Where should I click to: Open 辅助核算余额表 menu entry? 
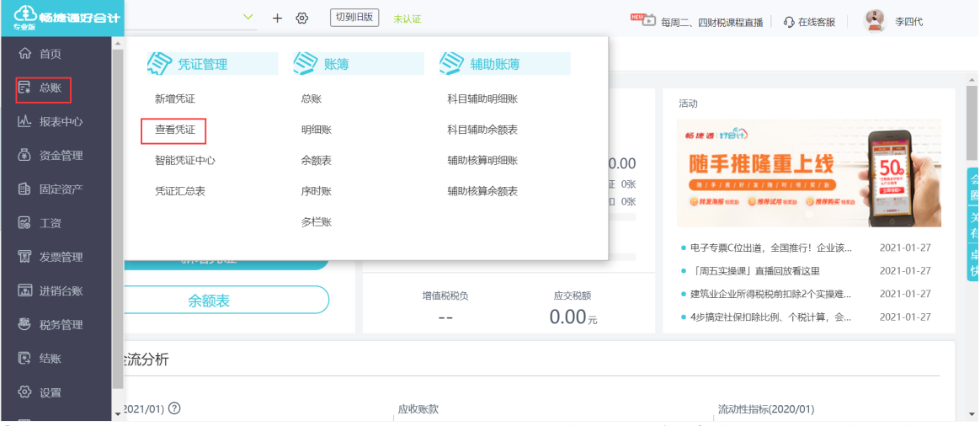(x=482, y=191)
